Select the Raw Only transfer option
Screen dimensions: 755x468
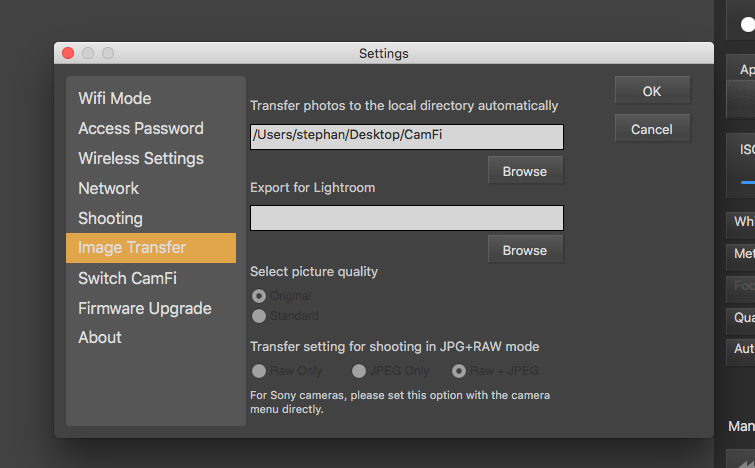(260, 371)
